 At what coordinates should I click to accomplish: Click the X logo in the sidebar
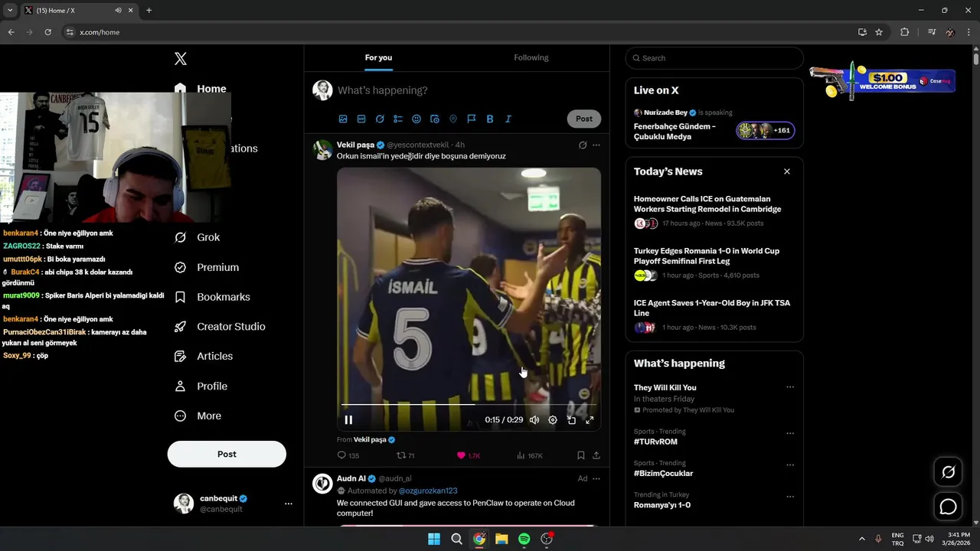coord(181,59)
